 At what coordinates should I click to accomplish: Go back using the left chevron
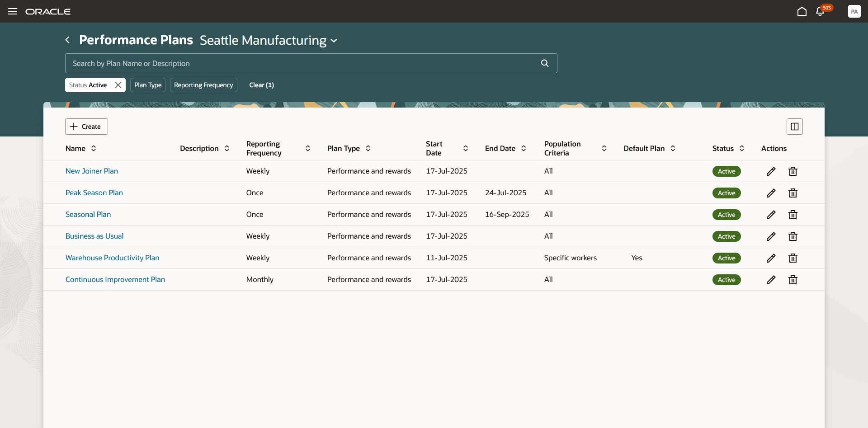tap(67, 40)
